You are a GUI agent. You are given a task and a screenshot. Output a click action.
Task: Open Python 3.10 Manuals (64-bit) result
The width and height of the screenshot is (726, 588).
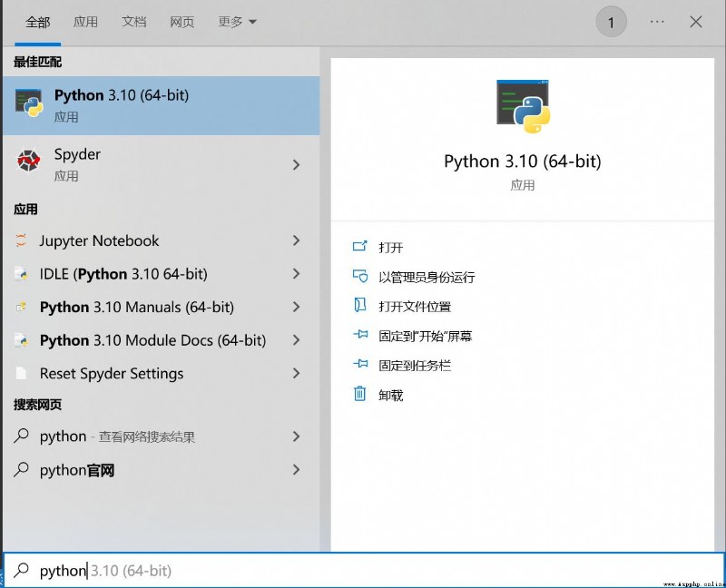[162, 307]
